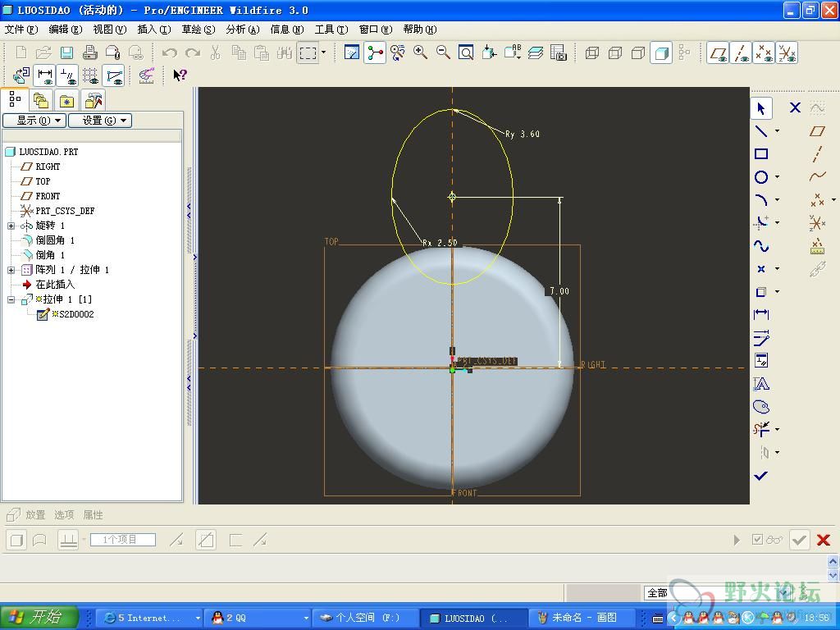Select the Fillet sketch tool
Viewport: 840px width, 630px height.
pyautogui.click(x=760, y=222)
